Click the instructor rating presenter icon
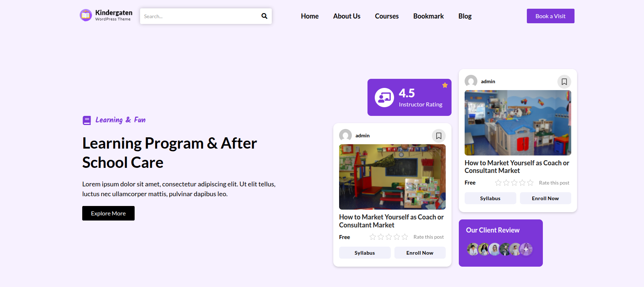Screen dimensions: 644x287 (384, 97)
